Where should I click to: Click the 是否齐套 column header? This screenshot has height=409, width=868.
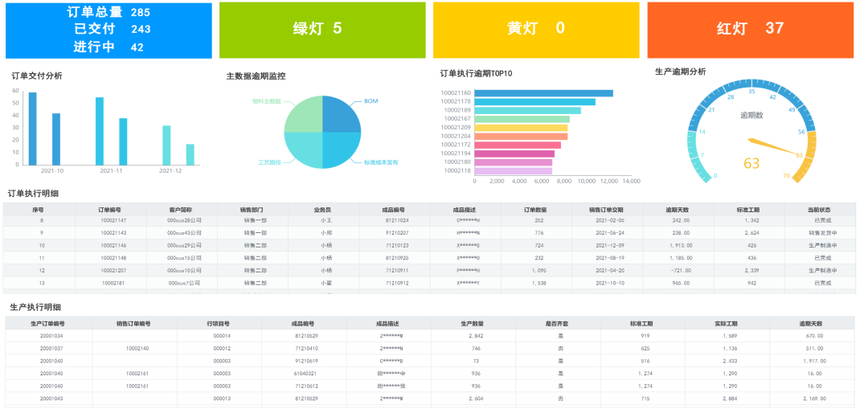557,323
